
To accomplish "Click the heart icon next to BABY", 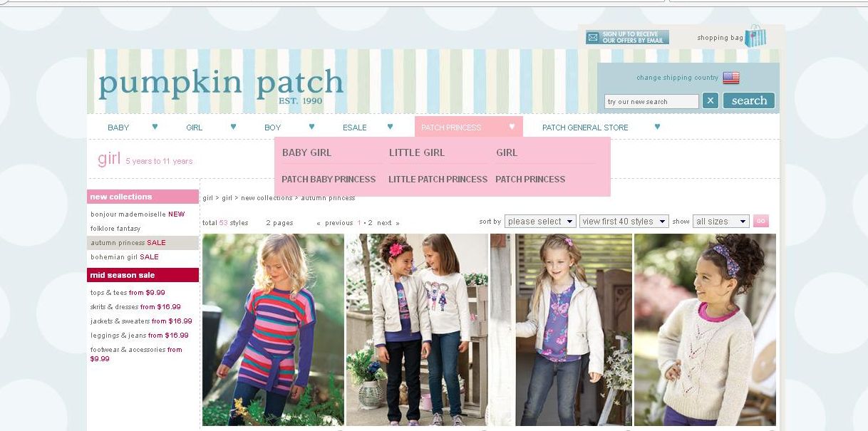I will [x=155, y=127].
